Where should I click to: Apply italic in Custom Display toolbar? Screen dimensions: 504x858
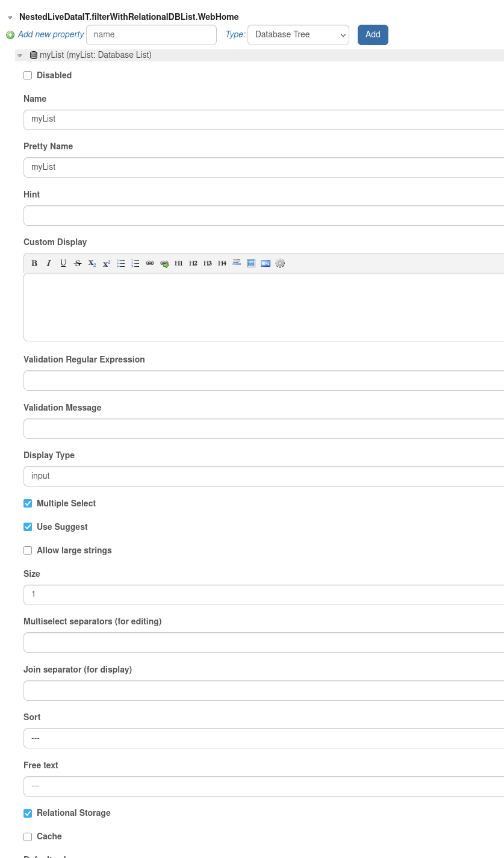49,263
